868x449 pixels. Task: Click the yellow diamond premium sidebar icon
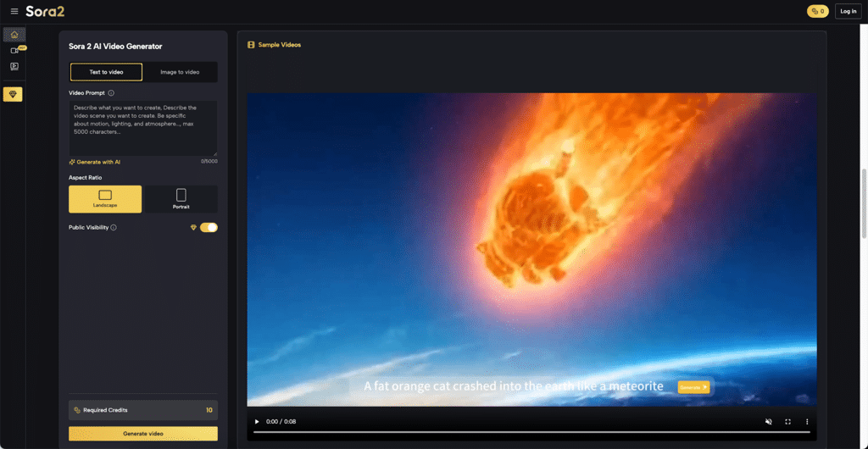(x=14, y=94)
